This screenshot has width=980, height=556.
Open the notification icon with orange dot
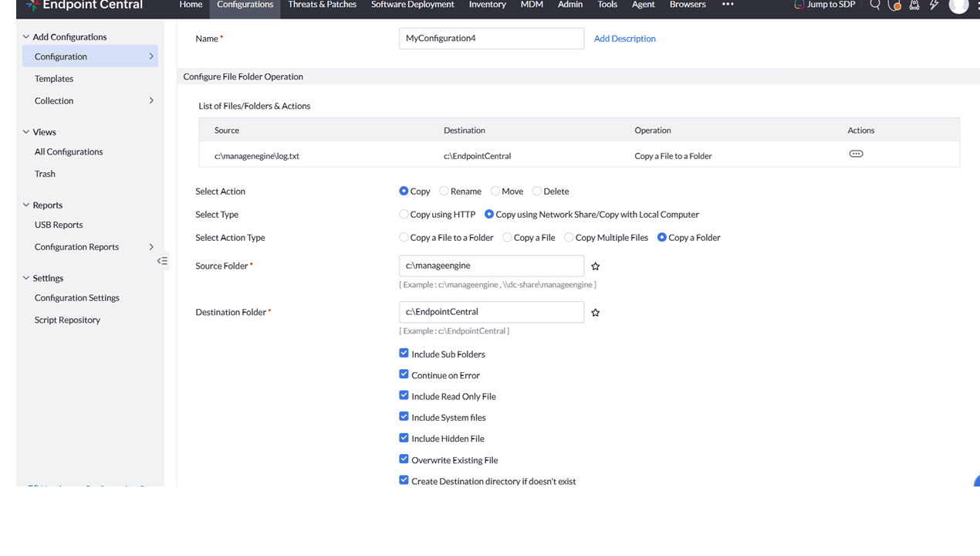pyautogui.click(x=894, y=5)
